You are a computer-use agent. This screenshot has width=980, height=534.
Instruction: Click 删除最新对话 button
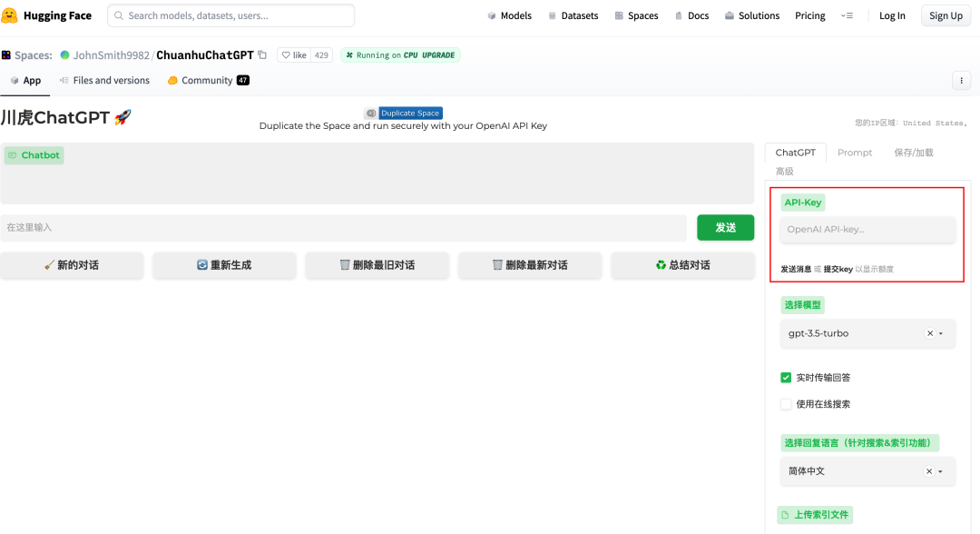(x=530, y=265)
